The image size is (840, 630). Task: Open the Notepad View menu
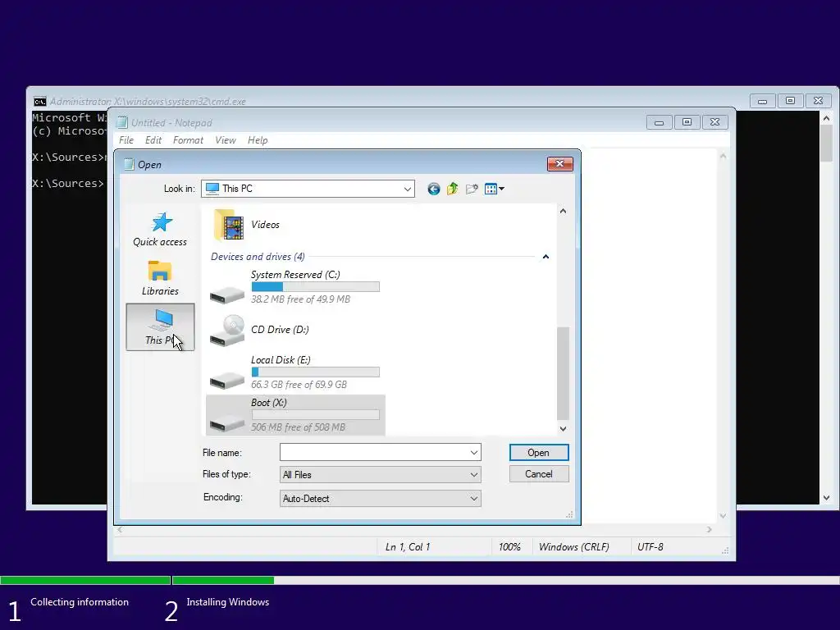point(226,140)
